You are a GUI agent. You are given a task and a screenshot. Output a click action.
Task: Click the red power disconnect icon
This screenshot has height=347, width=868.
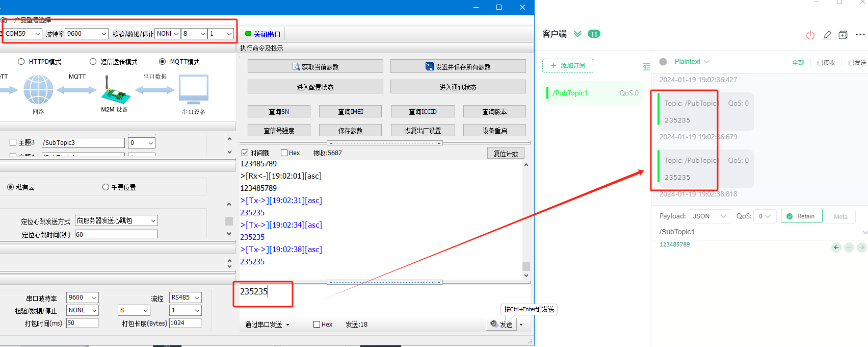[810, 35]
